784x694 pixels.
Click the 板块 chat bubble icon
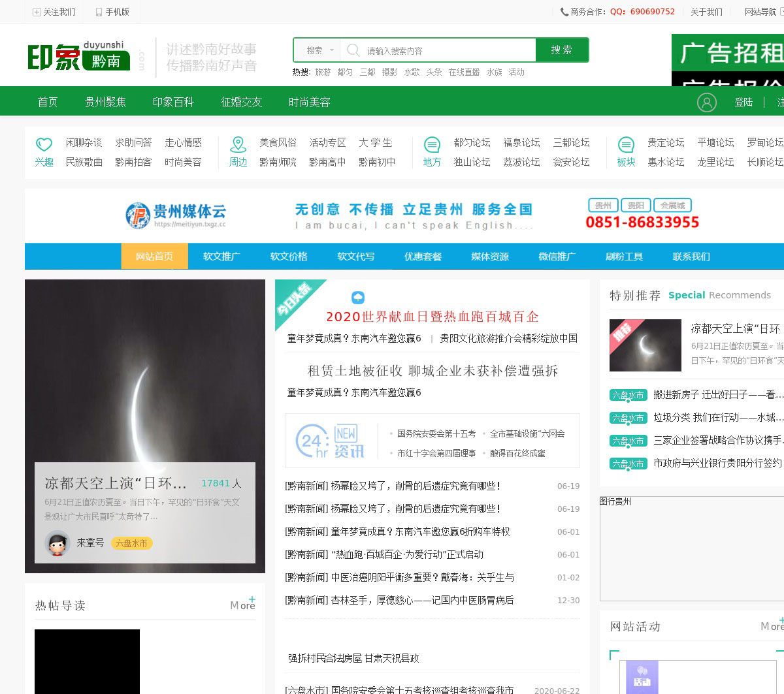pos(626,144)
